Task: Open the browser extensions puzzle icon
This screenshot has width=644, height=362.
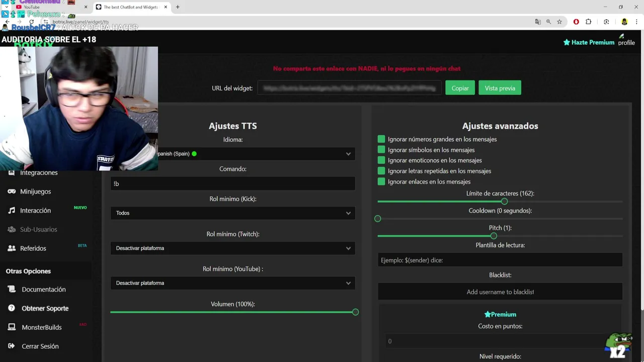Action: (x=588, y=22)
